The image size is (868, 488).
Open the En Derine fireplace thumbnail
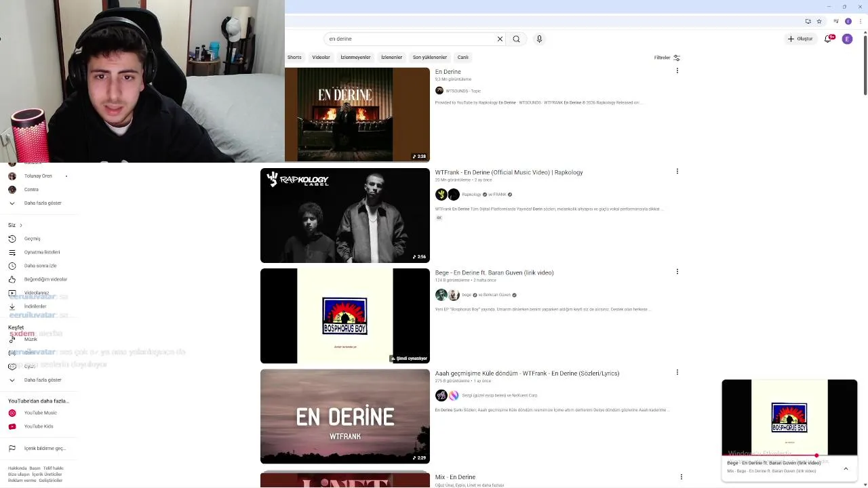[357, 115]
